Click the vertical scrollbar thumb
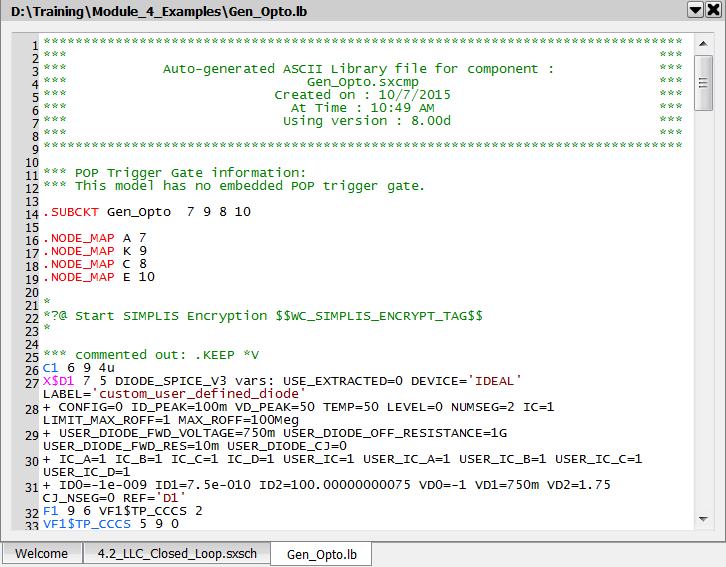726x567 pixels. (704, 83)
